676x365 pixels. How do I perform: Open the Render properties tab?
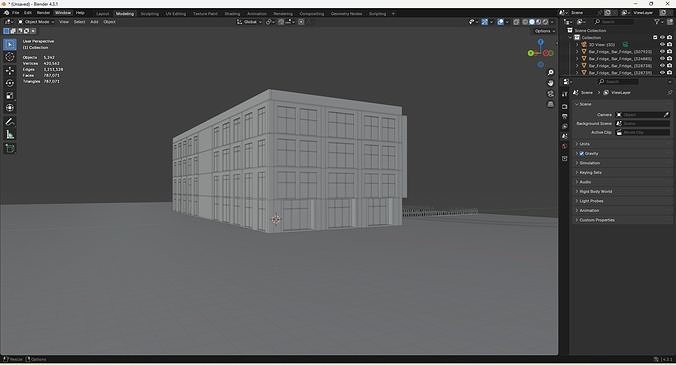click(565, 106)
